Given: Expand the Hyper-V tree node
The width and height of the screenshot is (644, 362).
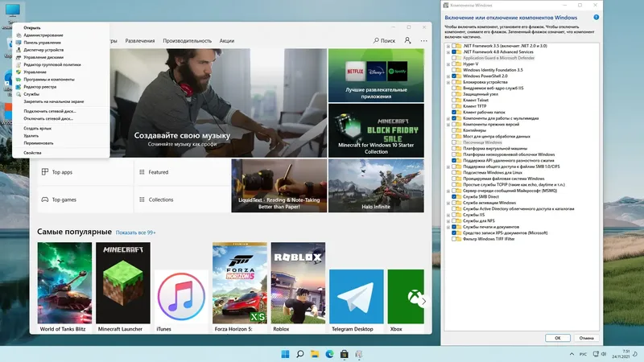Looking at the screenshot, I should [448, 64].
